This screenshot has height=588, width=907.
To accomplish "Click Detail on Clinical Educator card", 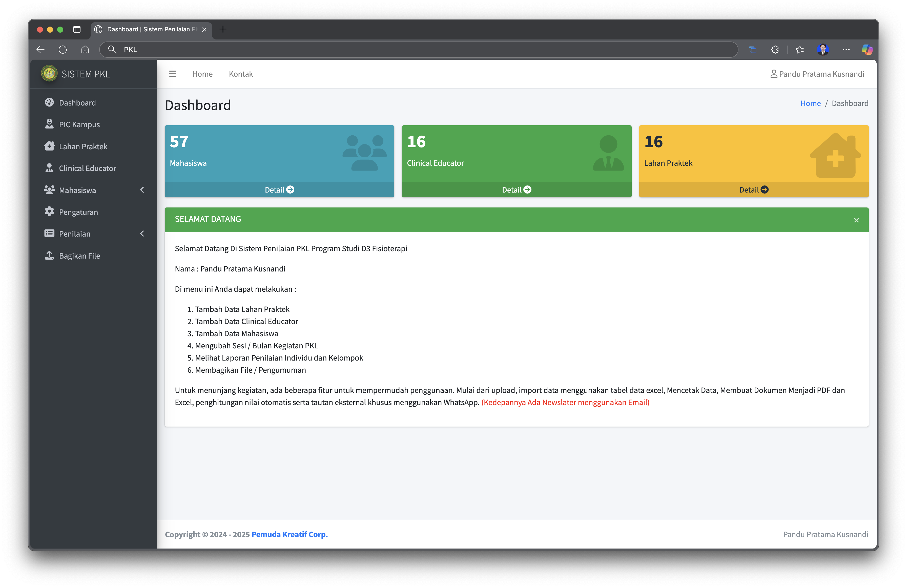I will [516, 190].
